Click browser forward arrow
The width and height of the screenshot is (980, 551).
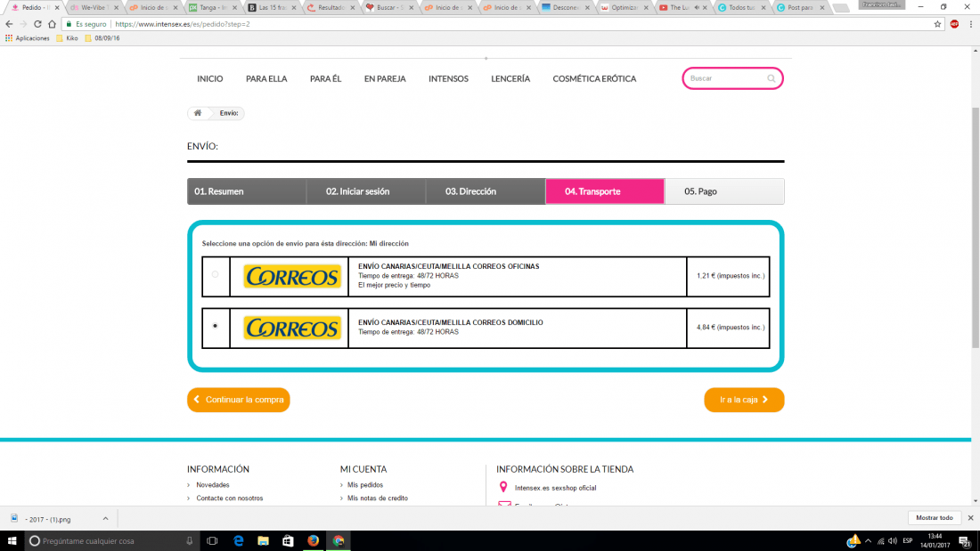(23, 24)
